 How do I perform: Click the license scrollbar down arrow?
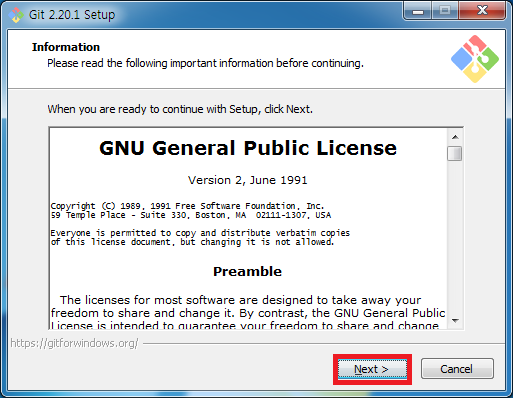coord(455,321)
